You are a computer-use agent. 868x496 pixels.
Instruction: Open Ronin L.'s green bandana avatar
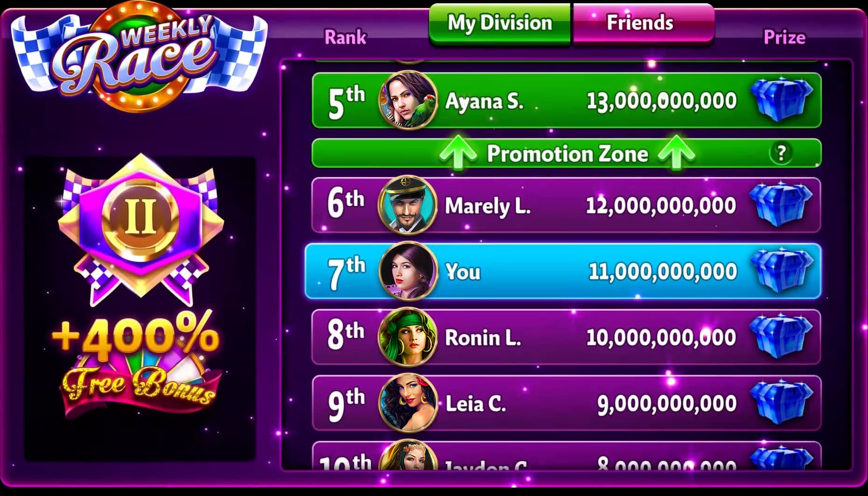(x=408, y=337)
